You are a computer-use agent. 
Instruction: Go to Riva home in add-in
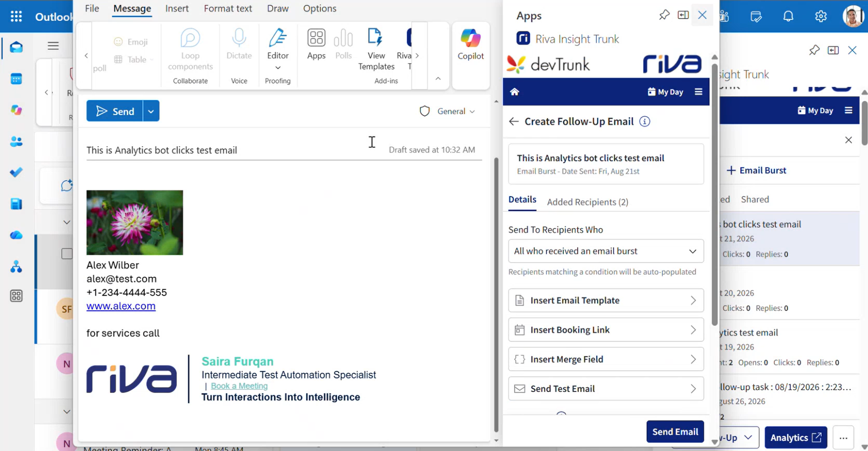pos(514,92)
